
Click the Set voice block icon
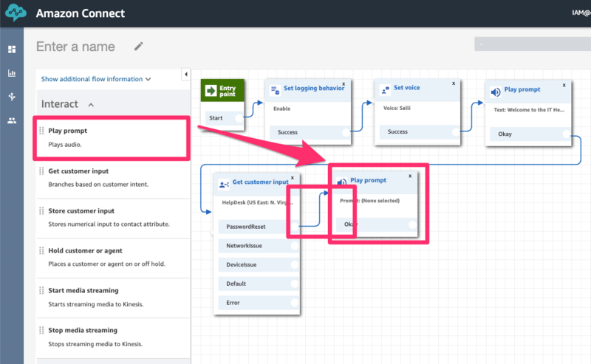pos(385,89)
